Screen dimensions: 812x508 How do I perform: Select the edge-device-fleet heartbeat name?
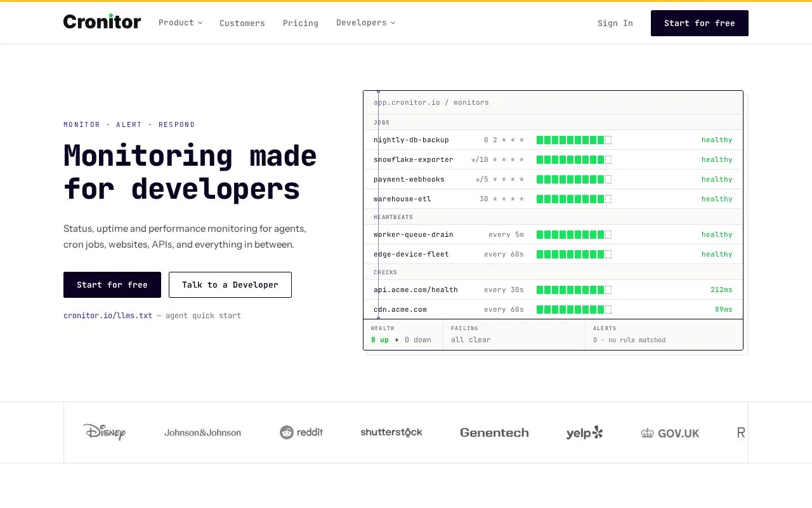click(x=411, y=255)
